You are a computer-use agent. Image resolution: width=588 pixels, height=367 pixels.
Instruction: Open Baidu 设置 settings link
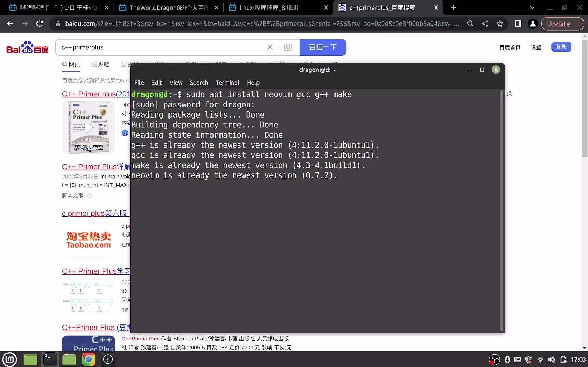(536, 47)
